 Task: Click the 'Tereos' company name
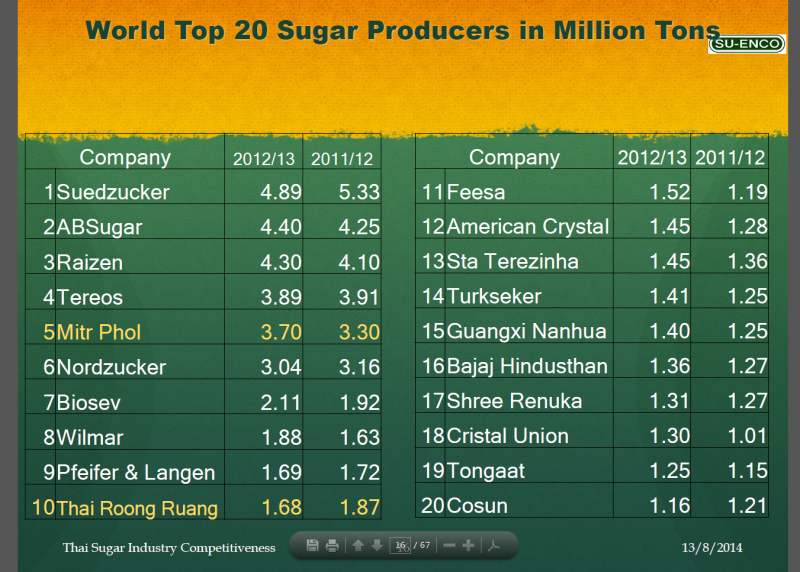click(x=90, y=297)
